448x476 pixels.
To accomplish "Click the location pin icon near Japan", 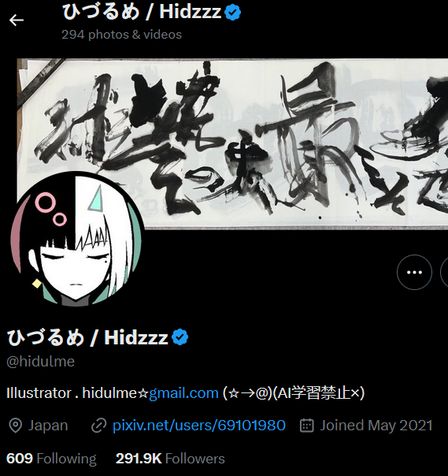I will tap(16, 426).
